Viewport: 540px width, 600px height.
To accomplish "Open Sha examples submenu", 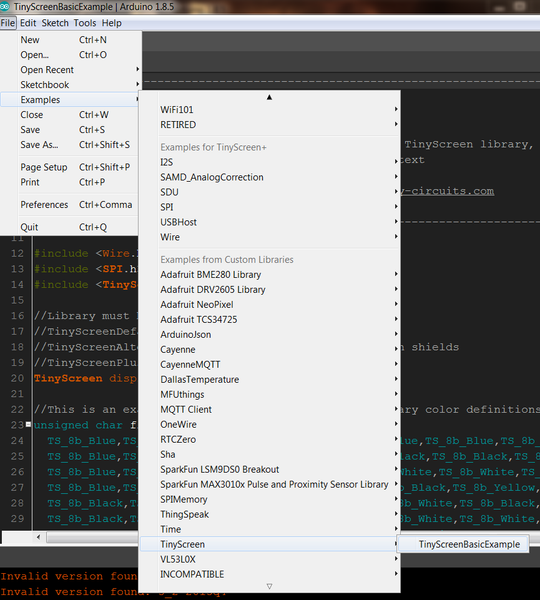I will [x=270, y=454].
